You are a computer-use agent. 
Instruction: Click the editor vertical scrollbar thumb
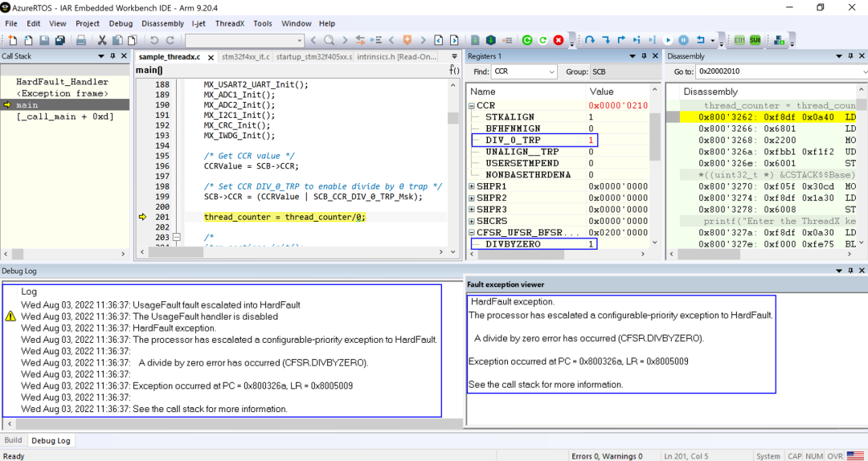pyautogui.click(x=452, y=118)
